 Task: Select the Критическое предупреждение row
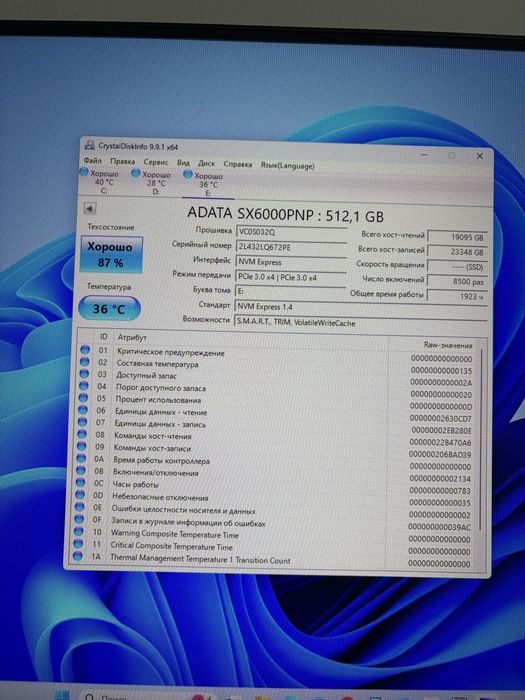point(277,354)
